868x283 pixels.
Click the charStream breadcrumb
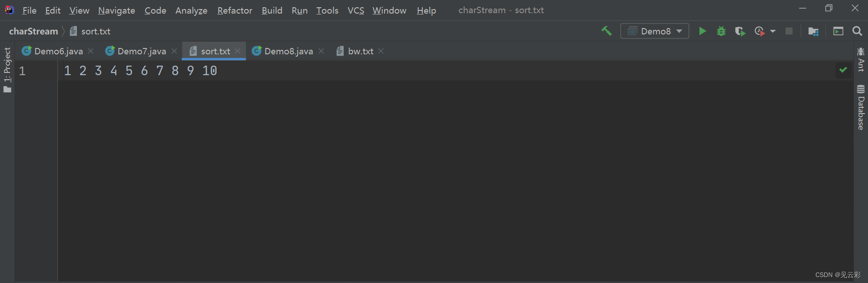click(x=33, y=31)
